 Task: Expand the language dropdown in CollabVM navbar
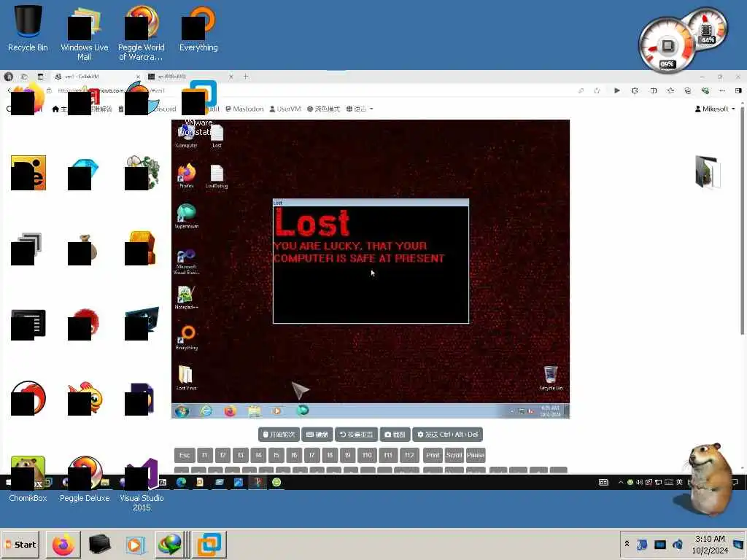360,109
